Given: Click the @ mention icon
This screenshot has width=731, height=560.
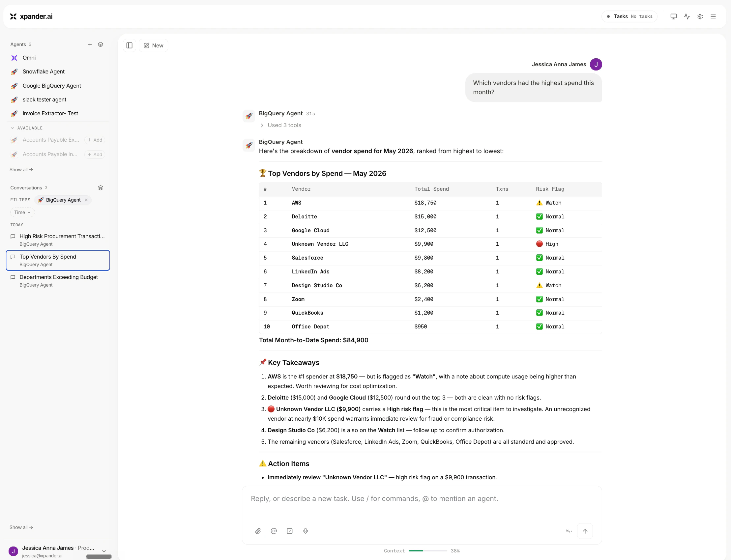Looking at the screenshot, I should point(274,531).
